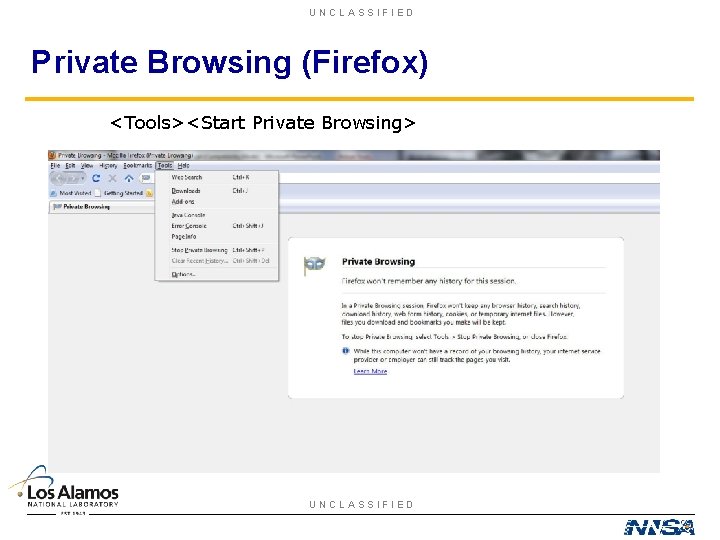720x540 pixels.
Task: Click the Private Browsing page heading
Action: point(378,262)
